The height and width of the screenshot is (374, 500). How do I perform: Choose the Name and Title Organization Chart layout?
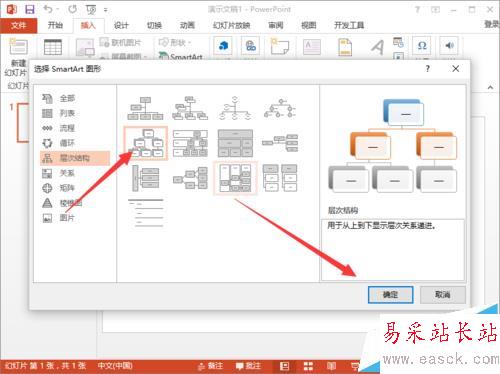coord(190,108)
